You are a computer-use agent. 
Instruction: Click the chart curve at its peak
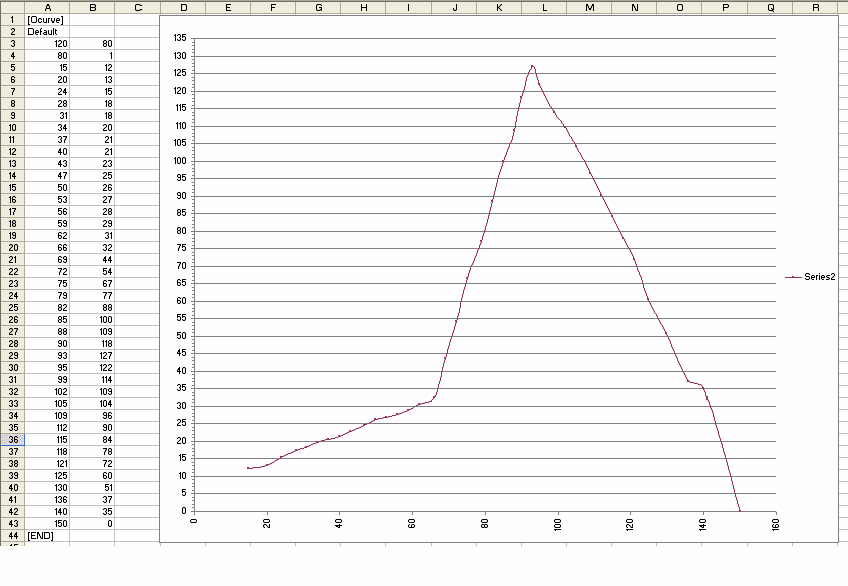[x=532, y=66]
